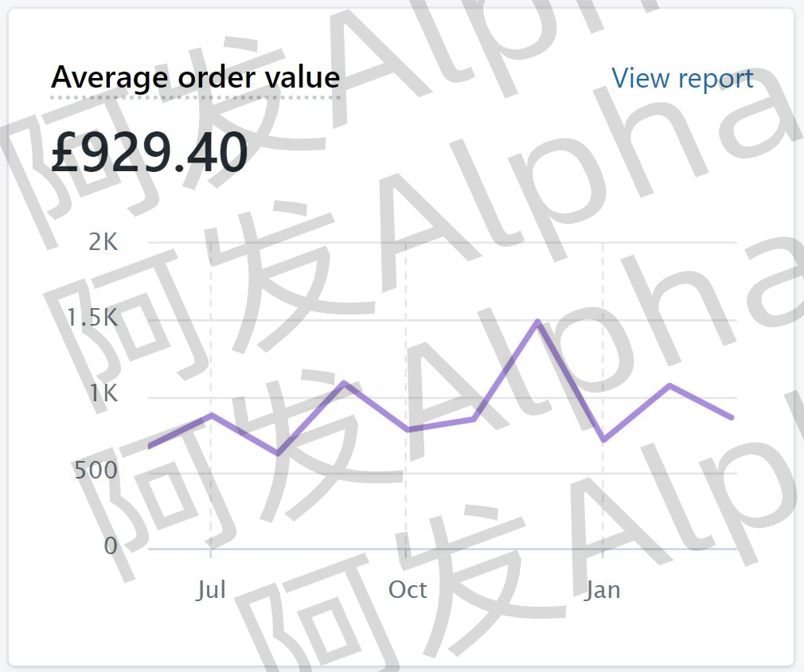Click the line's final data point

(732, 417)
